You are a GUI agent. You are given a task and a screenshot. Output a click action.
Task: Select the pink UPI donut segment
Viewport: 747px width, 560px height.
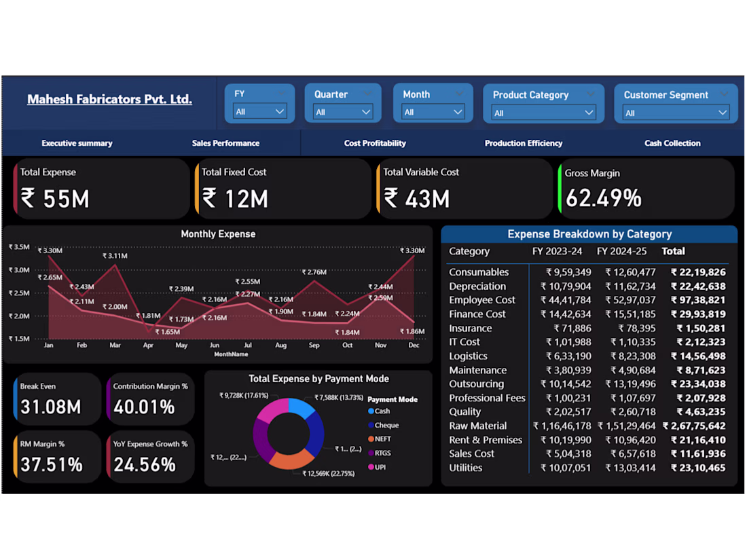[274, 409]
